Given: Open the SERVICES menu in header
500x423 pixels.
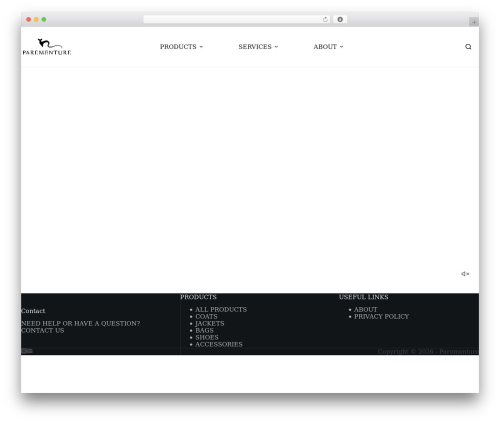Looking at the screenshot, I should (x=255, y=47).
